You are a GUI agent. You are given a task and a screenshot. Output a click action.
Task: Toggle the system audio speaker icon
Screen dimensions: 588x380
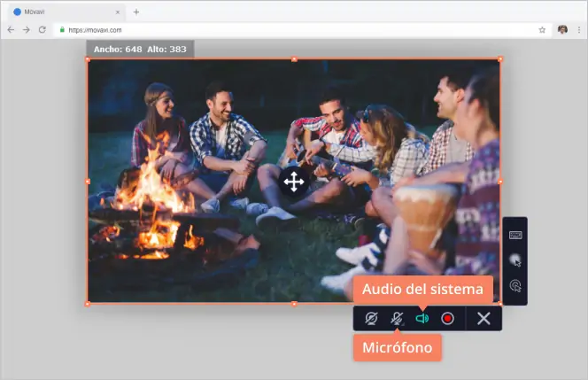coord(422,319)
